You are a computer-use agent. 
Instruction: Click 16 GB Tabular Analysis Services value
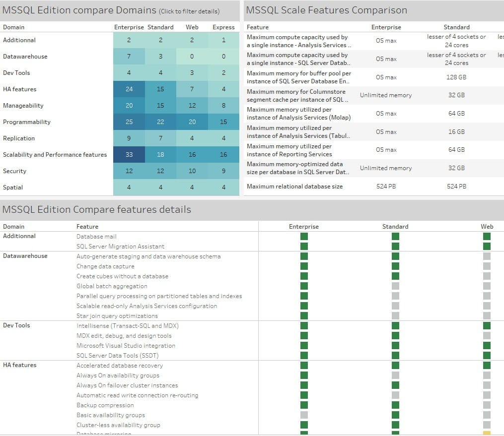(456, 131)
